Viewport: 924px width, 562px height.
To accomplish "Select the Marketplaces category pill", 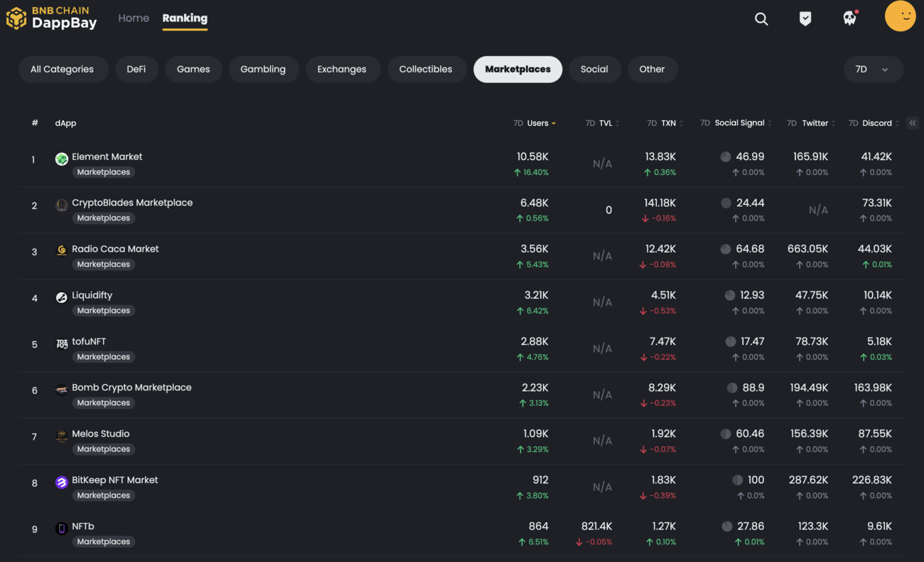I will coord(518,69).
